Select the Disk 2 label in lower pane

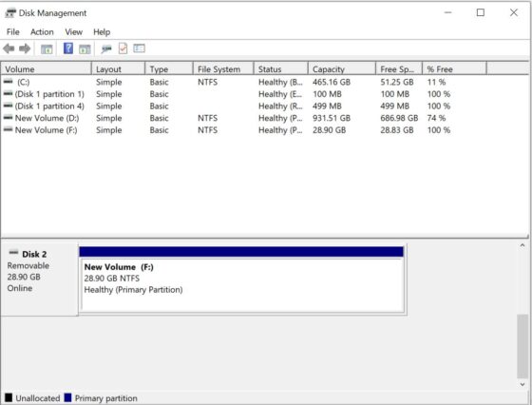tap(34, 254)
